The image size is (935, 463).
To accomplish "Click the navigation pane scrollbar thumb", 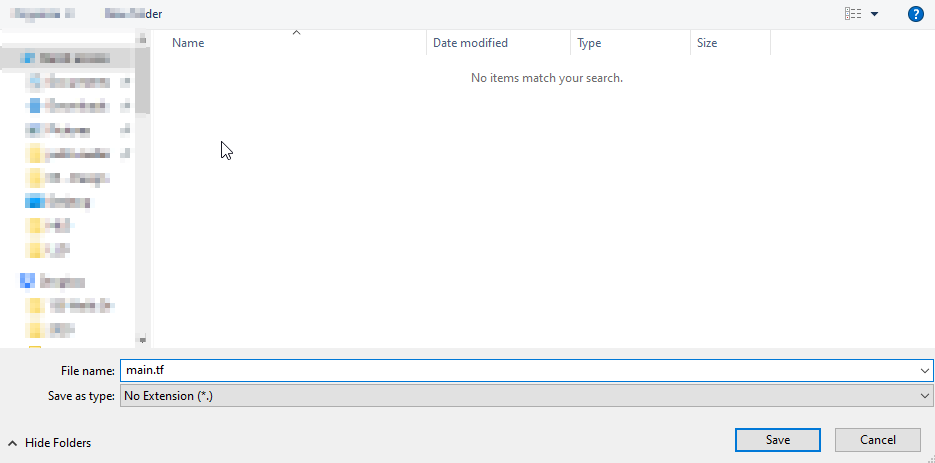I will (143, 80).
